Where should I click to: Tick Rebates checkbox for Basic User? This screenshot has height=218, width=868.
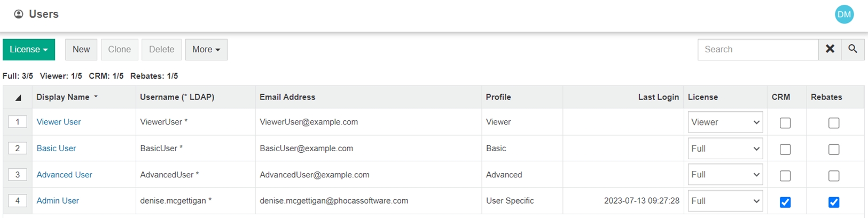[x=833, y=150]
